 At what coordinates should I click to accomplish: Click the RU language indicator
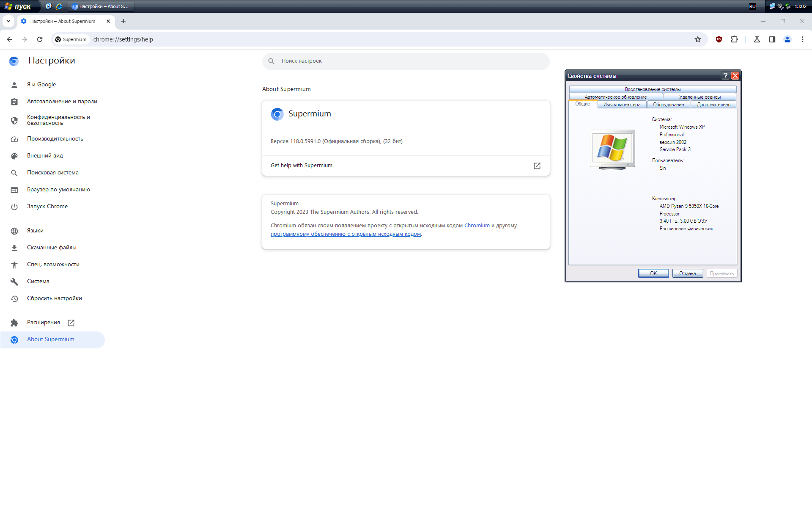tap(752, 6)
